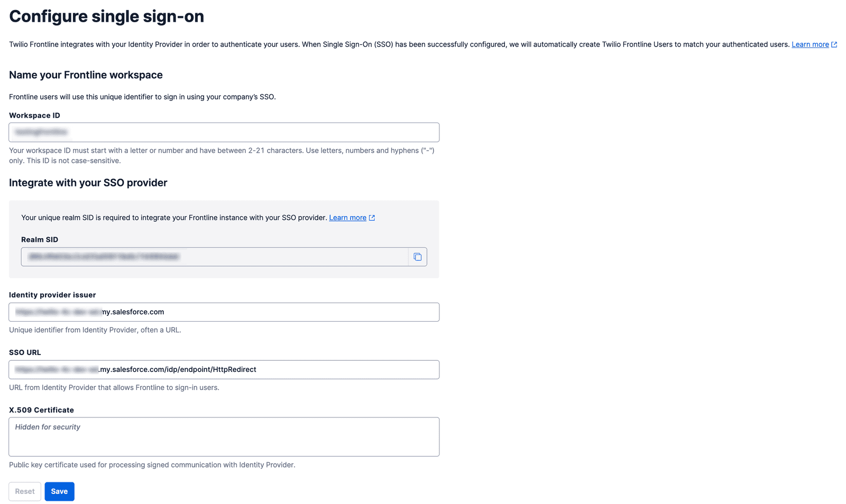Click the "X.509 Certificate" label
The image size is (846, 504).
[x=41, y=410]
